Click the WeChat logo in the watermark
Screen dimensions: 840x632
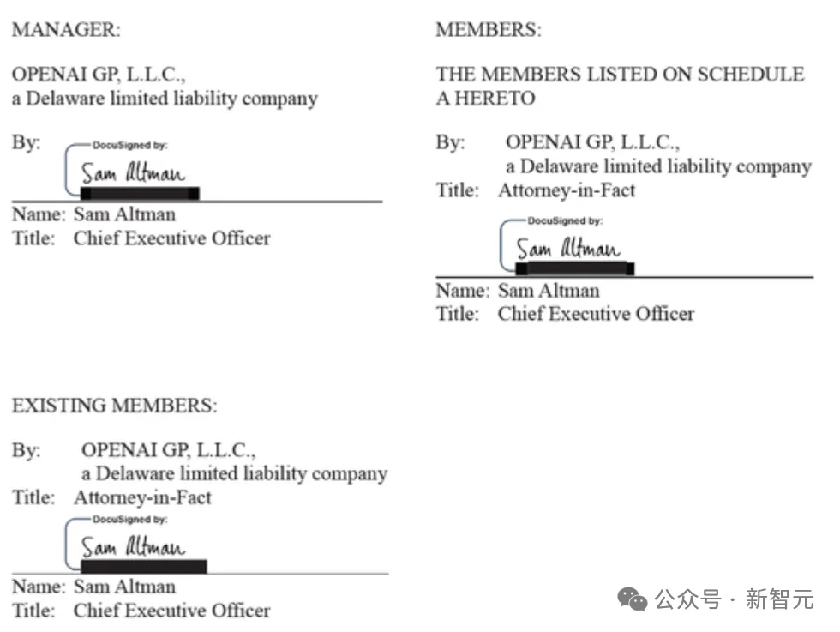click(x=634, y=599)
